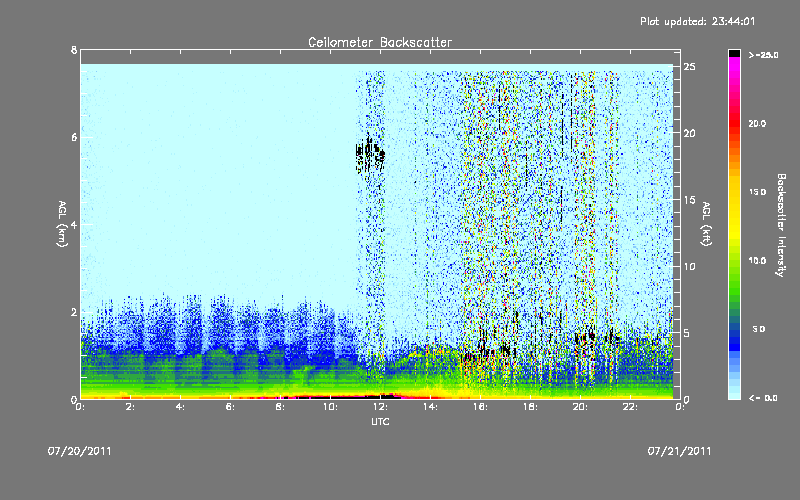
Task: Click the "4" km tick on left axis
Action: 74,224
